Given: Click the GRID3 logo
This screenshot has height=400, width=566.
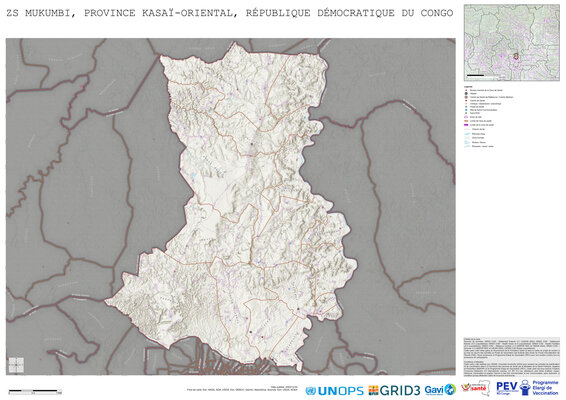Looking at the screenshot, I should coord(394,390).
